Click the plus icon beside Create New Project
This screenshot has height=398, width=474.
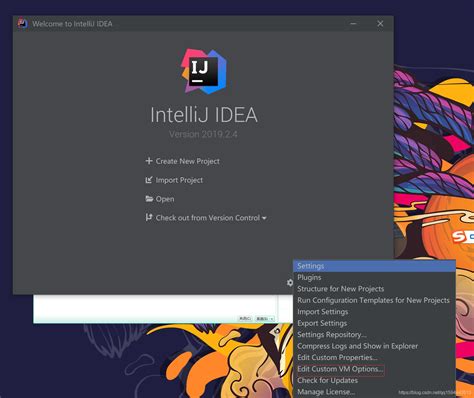149,161
